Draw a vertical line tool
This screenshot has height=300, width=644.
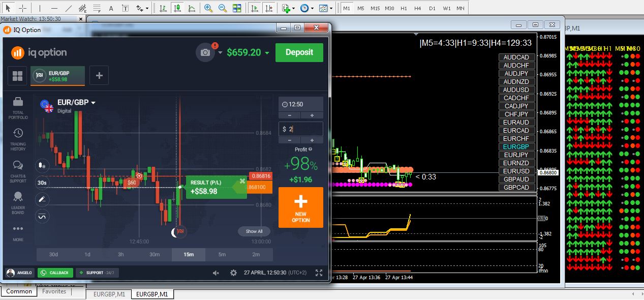[x=40, y=8]
